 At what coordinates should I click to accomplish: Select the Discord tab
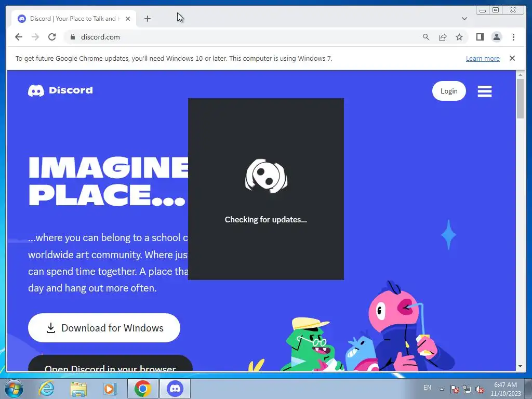tap(74, 19)
